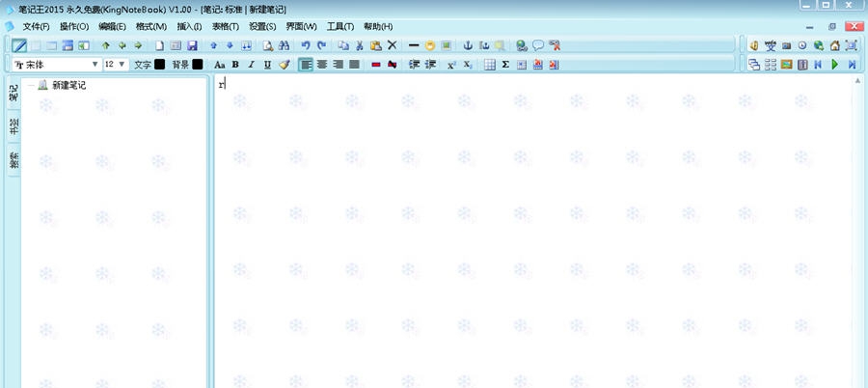Open the 工具(T) menu
The height and width of the screenshot is (388, 868).
click(340, 26)
